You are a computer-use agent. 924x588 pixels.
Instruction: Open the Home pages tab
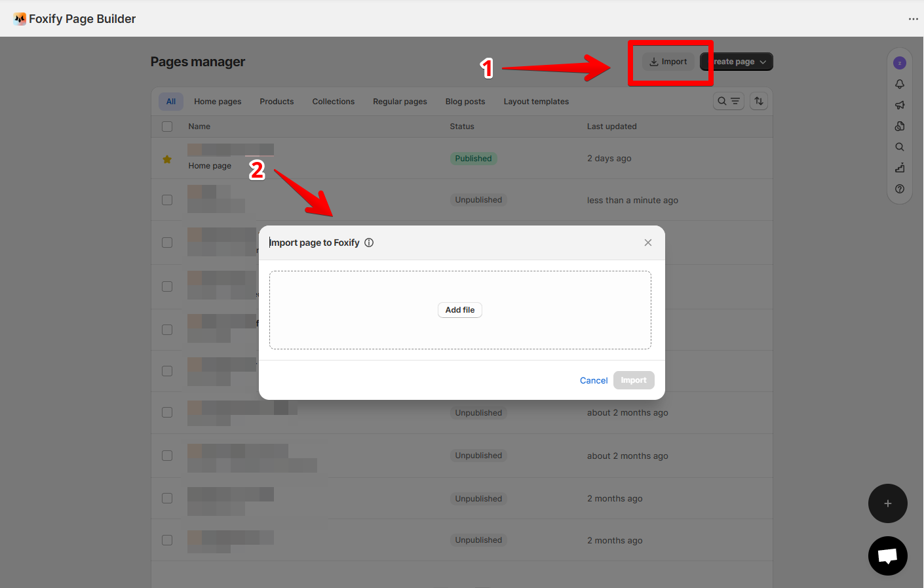218,102
